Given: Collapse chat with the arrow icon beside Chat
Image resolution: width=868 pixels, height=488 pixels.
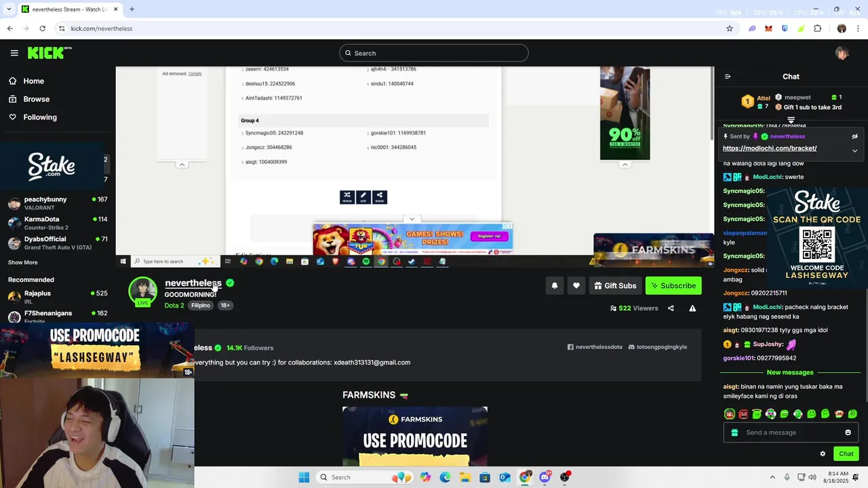Looking at the screenshot, I should (728, 77).
